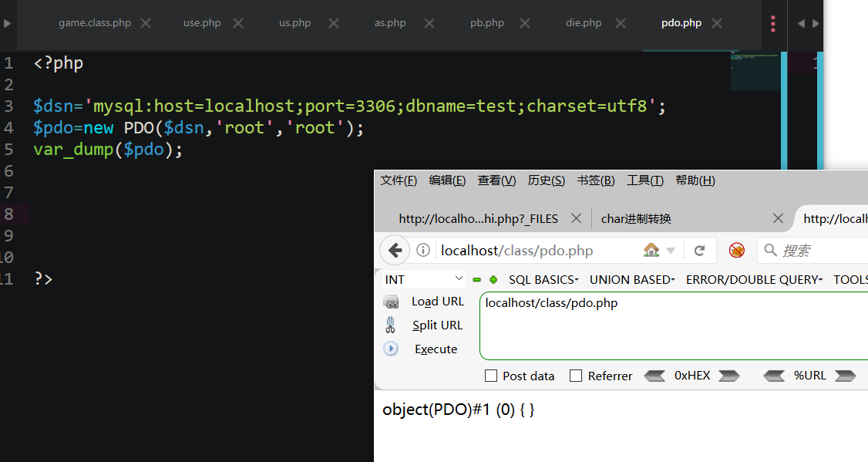This screenshot has width=868, height=462.
Task: Switch to the die.php editor tab
Action: point(584,23)
